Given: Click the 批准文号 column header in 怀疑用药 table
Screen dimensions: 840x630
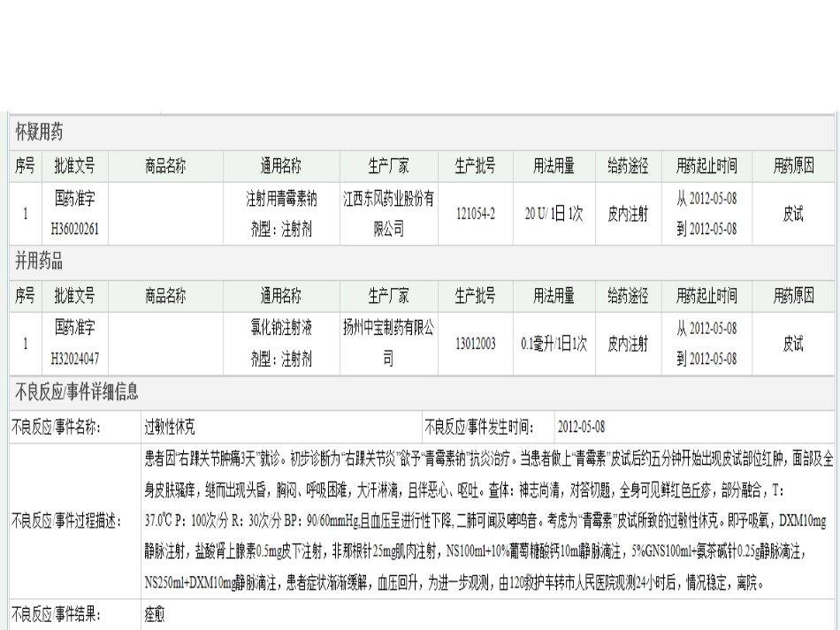Looking at the screenshot, I should (x=75, y=166).
